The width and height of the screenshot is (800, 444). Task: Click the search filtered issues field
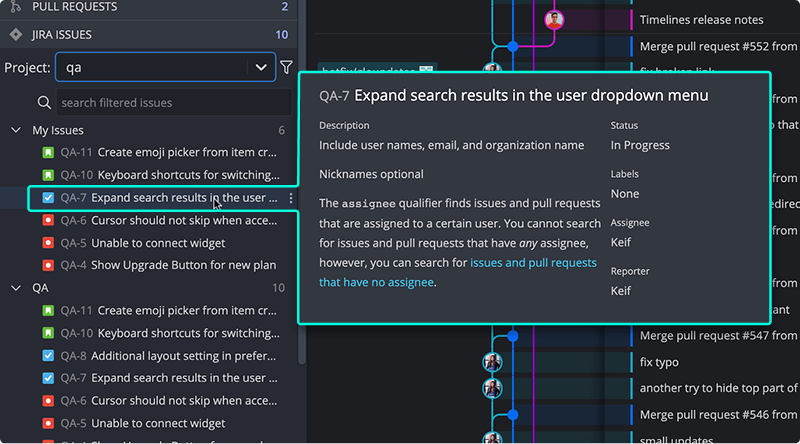[x=173, y=103]
